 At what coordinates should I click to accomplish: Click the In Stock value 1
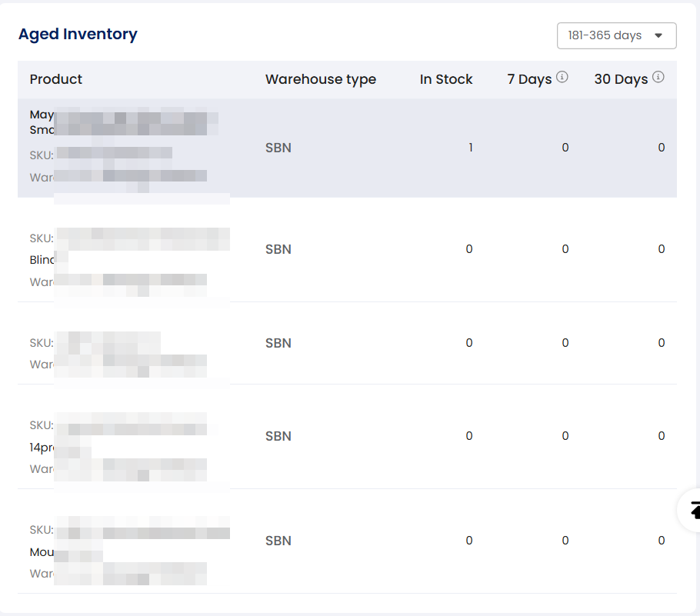[470, 148]
